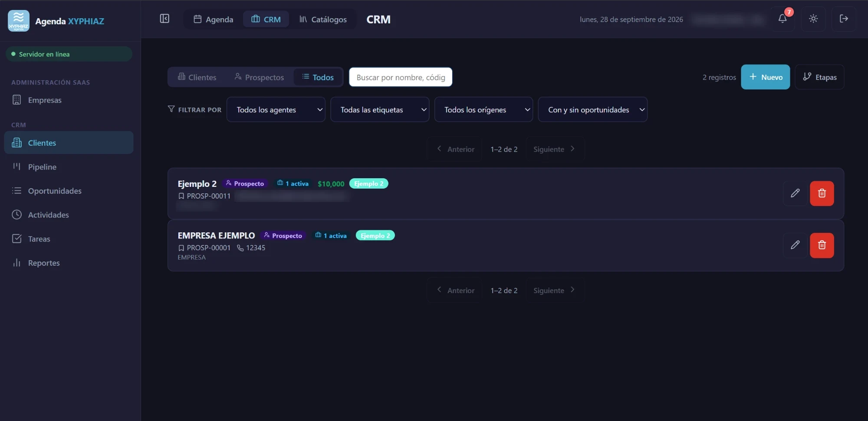The width and height of the screenshot is (868, 421).
Task: Click the top Siguiente pagination button
Action: (x=555, y=149)
